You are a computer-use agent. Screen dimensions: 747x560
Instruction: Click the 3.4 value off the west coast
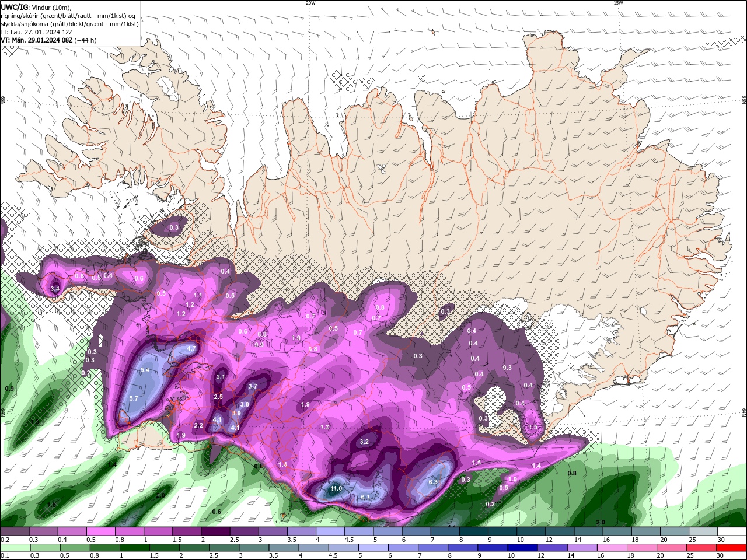pos(55,289)
